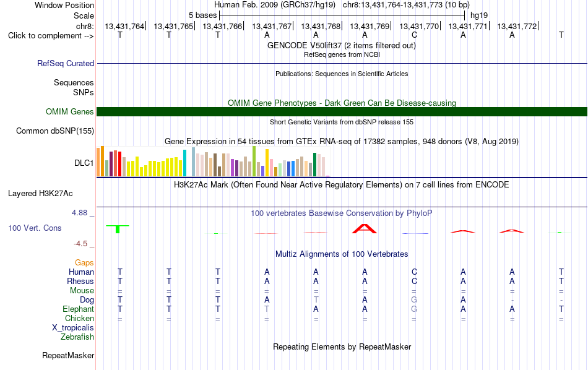
Task: Click the 4.88 PhyloP upper limit value
Action: tap(79, 213)
